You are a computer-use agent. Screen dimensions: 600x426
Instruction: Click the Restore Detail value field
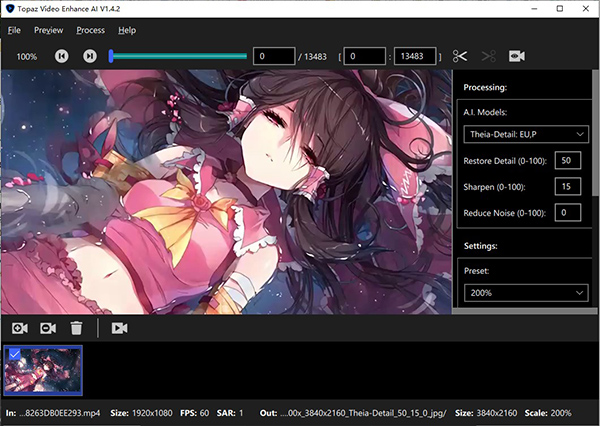tap(568, 160)
